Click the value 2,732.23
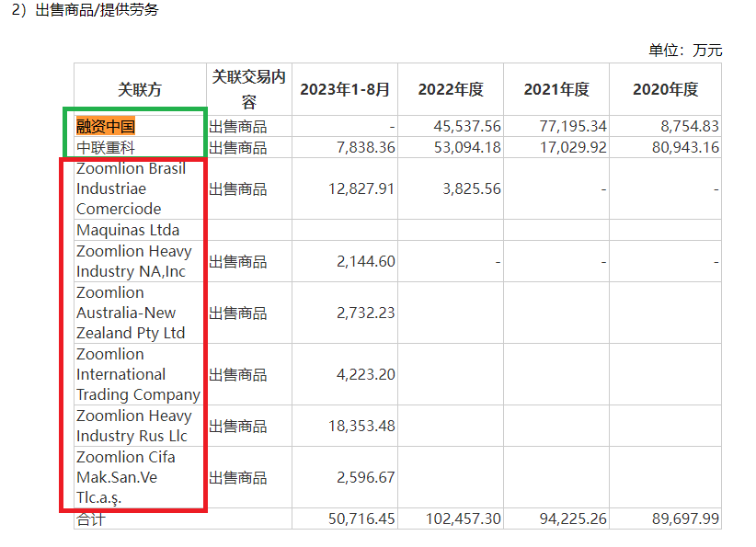 click(x=366, y=313)
